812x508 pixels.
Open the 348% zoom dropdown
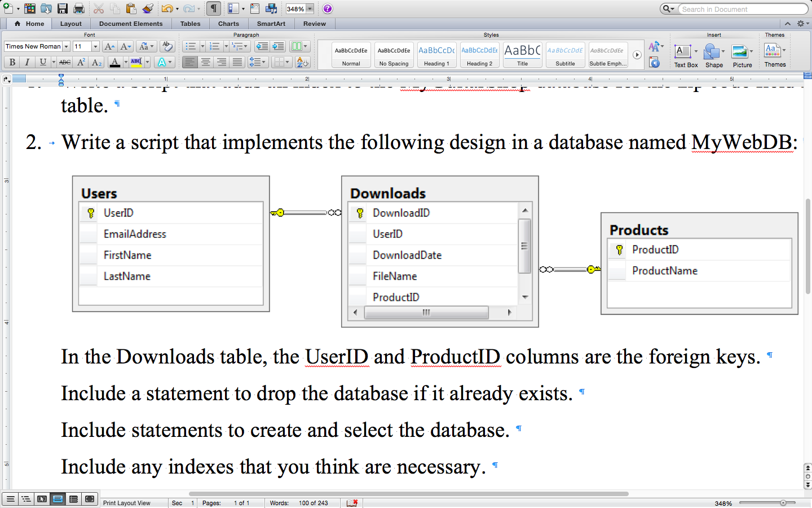pos(310,9)
